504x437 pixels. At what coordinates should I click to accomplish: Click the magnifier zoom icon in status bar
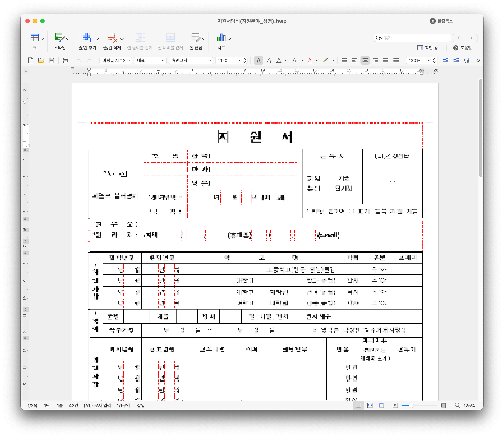[x=457, y=405]
